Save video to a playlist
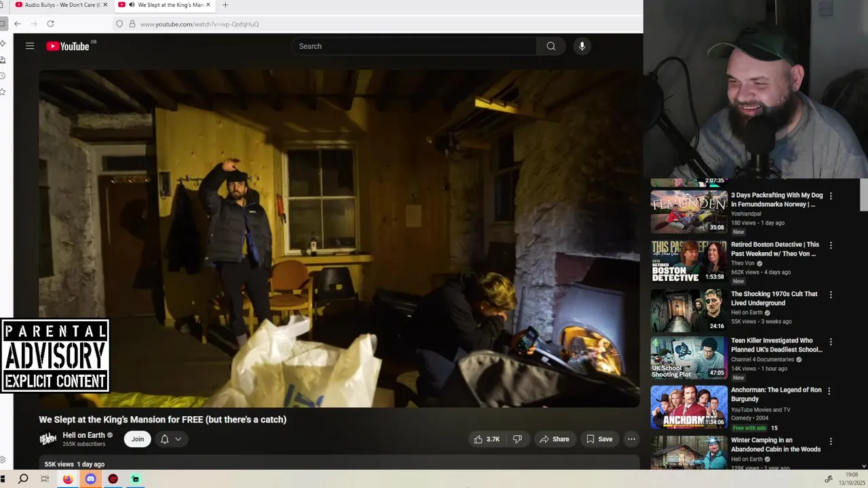 tap(599, 439)
